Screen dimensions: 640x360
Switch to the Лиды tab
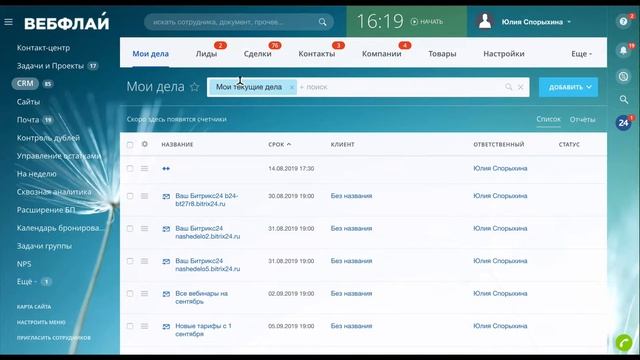(x=206, y=53)
